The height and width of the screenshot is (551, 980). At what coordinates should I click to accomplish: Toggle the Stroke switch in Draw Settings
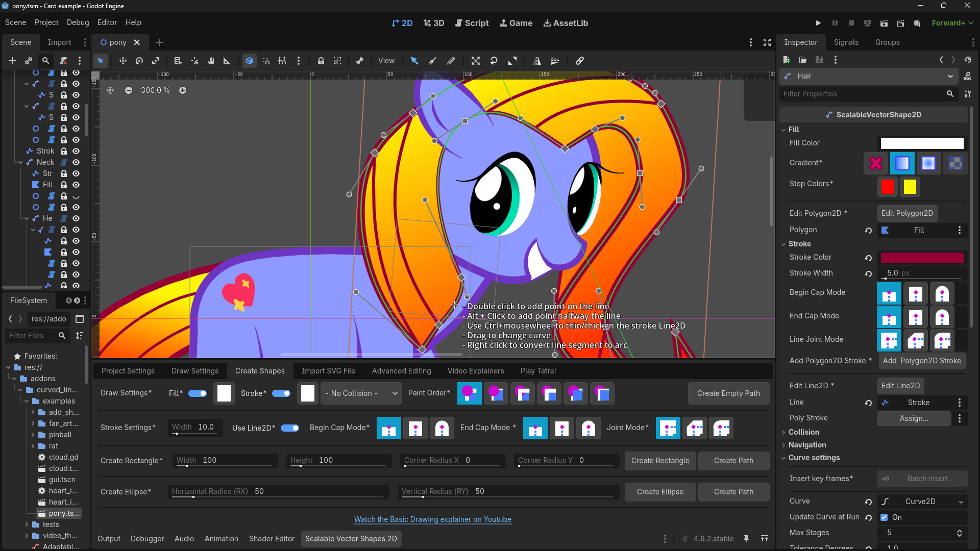coord(281,393)
